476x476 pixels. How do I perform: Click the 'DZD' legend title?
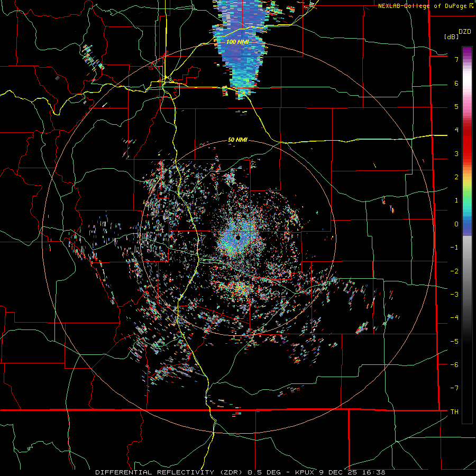pyautogui.click(x=465, y=32)
